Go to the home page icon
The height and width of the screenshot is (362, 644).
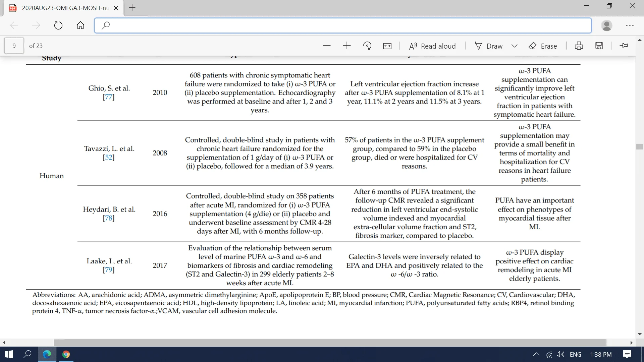click(80, 25)
